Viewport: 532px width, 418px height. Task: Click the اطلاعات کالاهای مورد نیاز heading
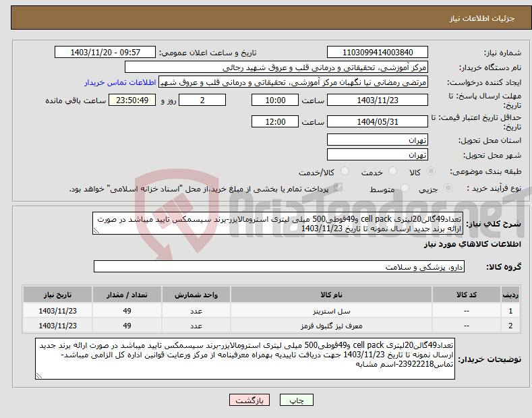pyautogui.click(x=472, y=244)
